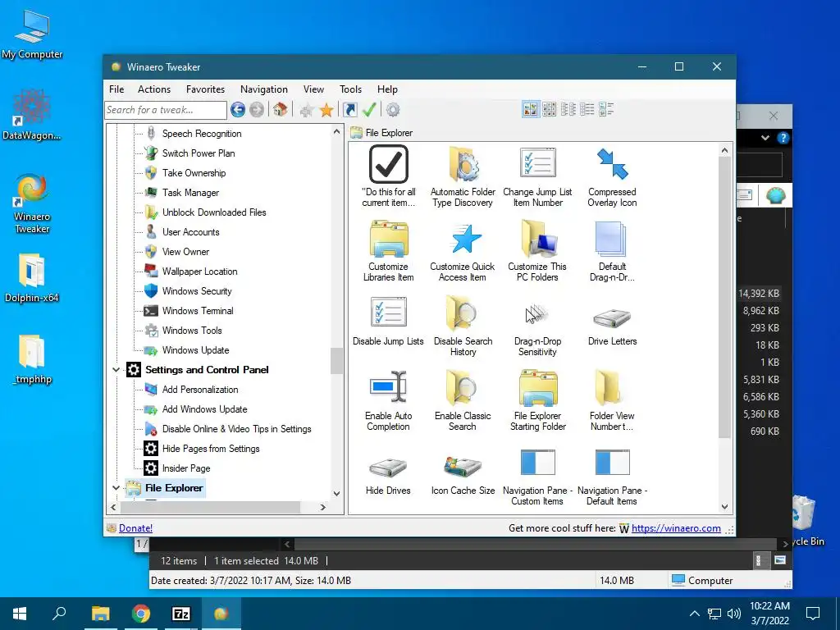Open Chrome from the taskbar
Image resolution: width=840 pixels, height=630 pixels.
(141, 614)
